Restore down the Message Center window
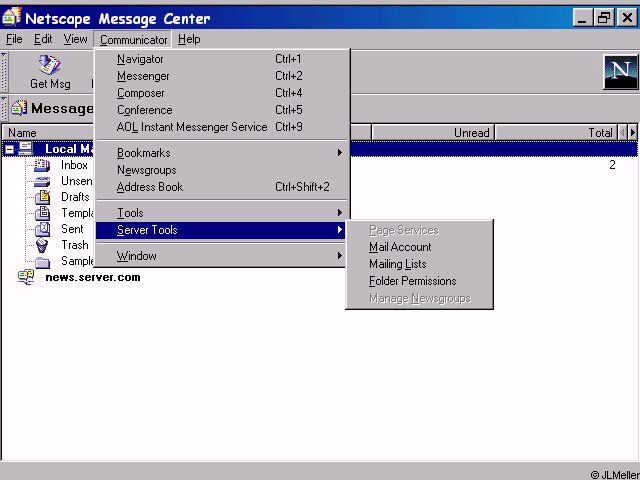The image size is (640, 480). pos(604,18)
